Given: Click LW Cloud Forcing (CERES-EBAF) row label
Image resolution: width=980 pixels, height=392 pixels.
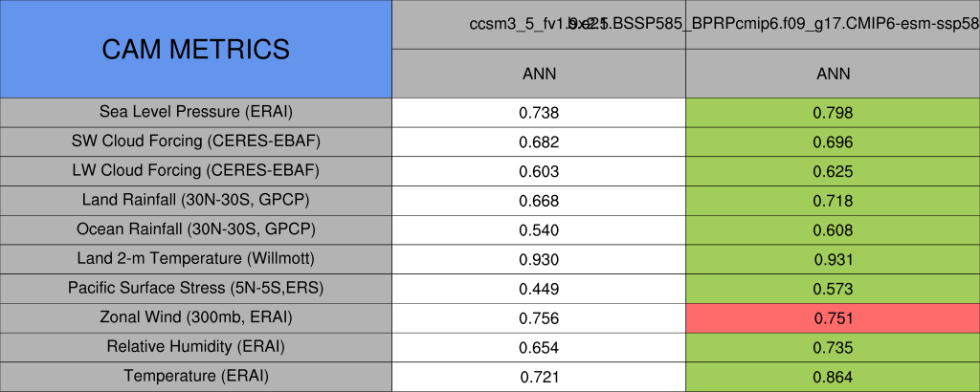Looking at the screenshot, I should pos(195,171).
